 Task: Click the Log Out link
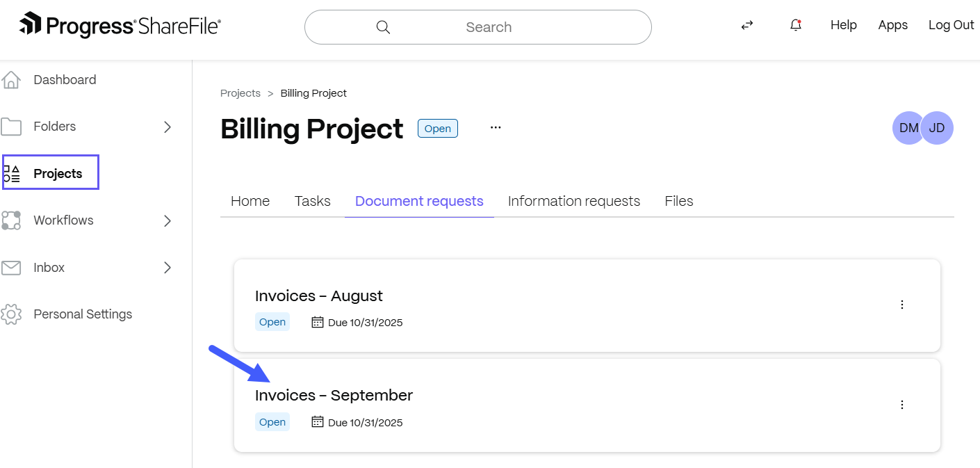pyautogui.click(x=951, y=25)
